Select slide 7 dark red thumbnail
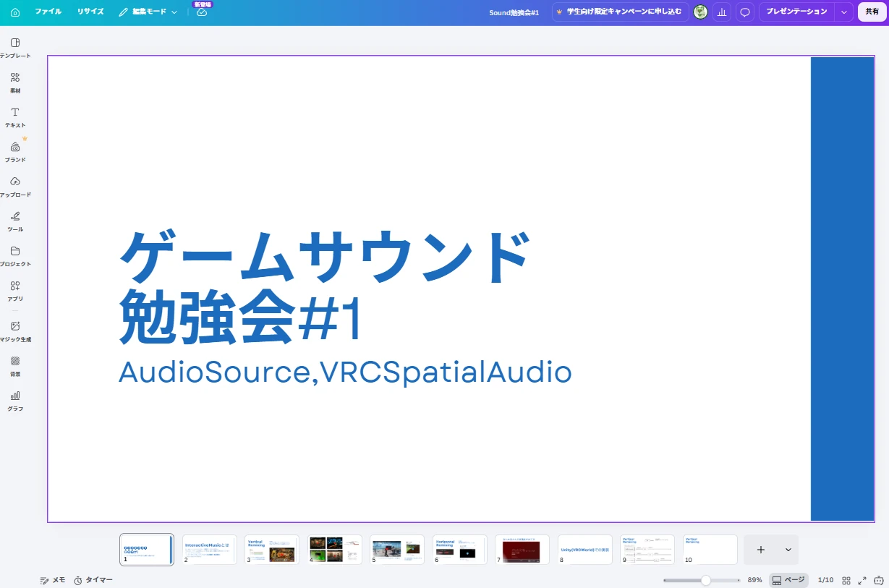The height and width of the screenshot is (588, 889). [x=522, y=550]
